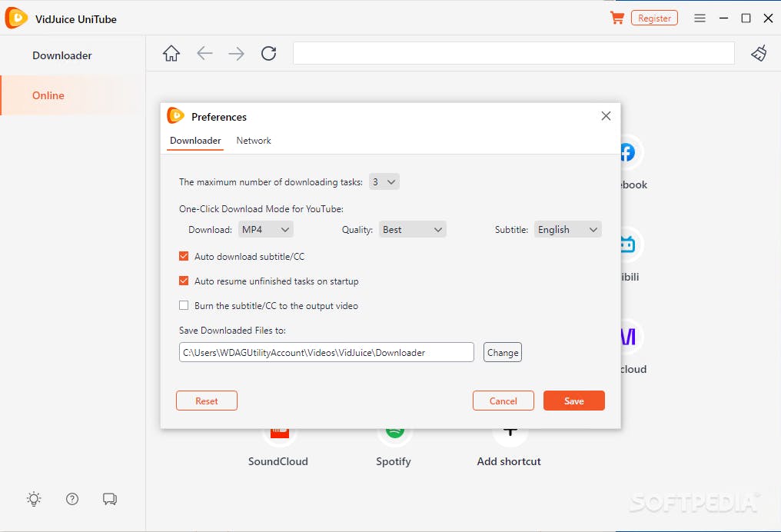Uncheck Auto download subtitle/CC
The image size is (781, 532).
pos(184,257)
